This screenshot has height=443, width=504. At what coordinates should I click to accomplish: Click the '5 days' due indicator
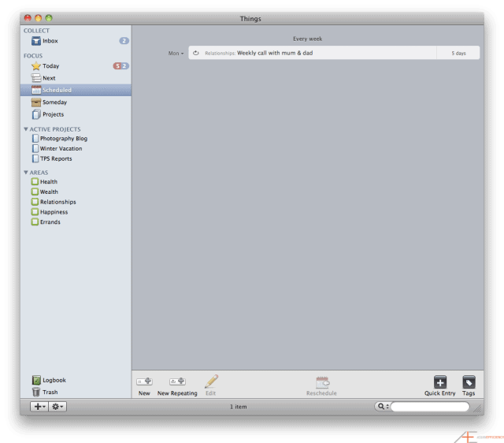pos(458,54)
